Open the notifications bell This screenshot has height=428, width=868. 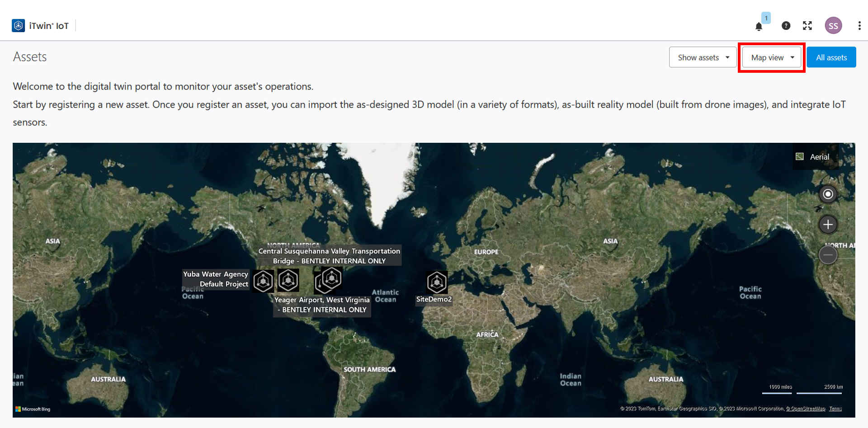click(759, 26)
